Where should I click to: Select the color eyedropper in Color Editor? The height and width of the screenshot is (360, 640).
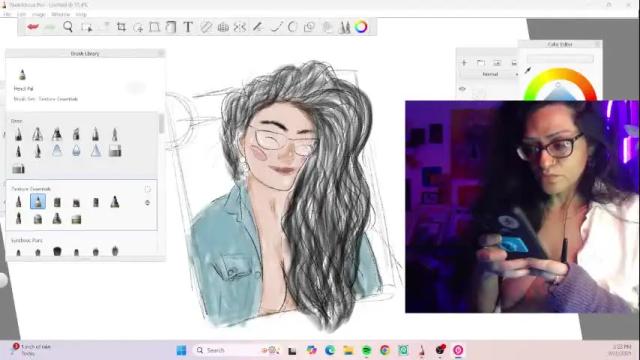pos(527,71)
